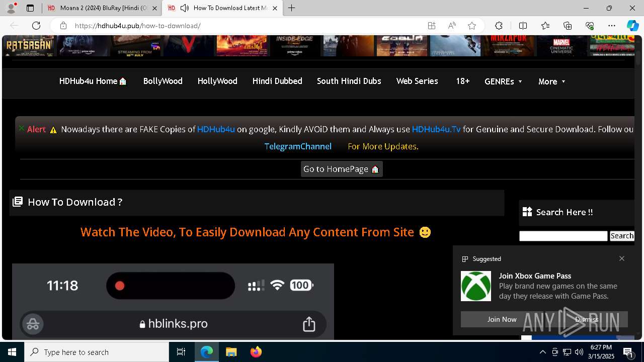Viewport: 644px width, 362px height.
Task: Click the How To Download ? heading
Action: click(75, 202)
